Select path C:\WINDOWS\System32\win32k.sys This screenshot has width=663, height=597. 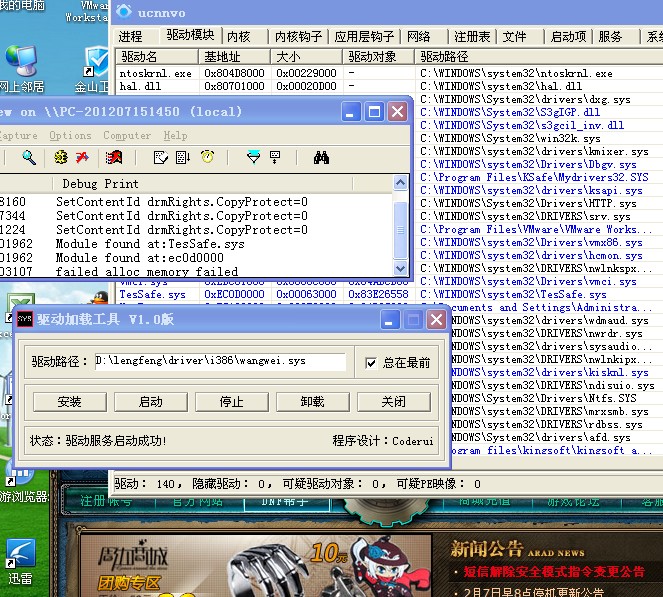[x=510, y=138]
